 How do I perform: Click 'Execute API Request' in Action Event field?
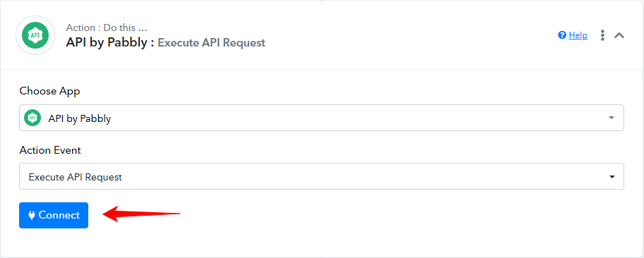point(75,177)
